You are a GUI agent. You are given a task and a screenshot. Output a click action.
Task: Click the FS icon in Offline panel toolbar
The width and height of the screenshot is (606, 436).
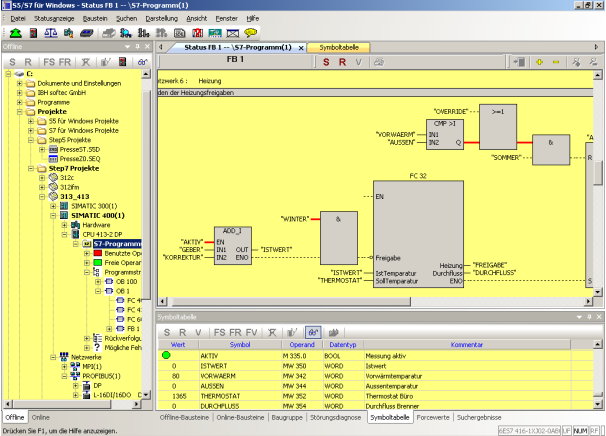point(49,62)
